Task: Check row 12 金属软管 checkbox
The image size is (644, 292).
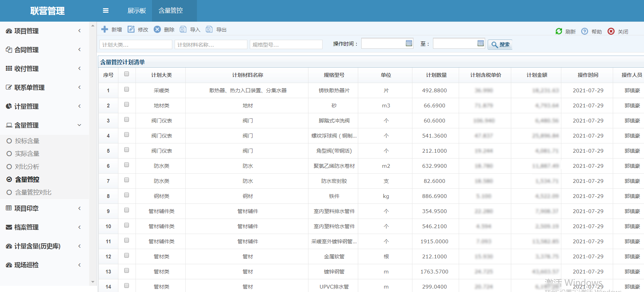Action: [x=127, y=255]
